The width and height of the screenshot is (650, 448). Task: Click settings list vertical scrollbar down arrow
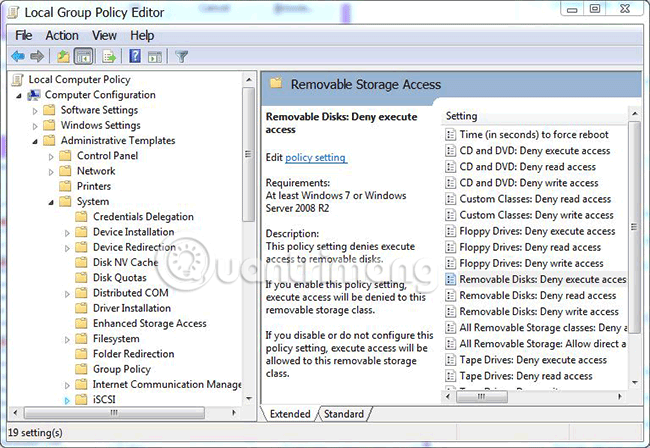click(x=635, y=383)
